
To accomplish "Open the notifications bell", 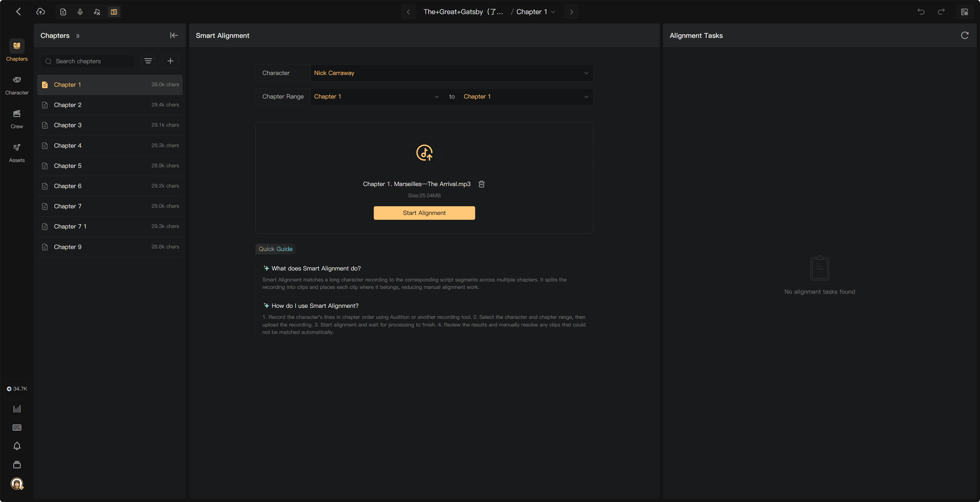I will click(x=17, y=446).
